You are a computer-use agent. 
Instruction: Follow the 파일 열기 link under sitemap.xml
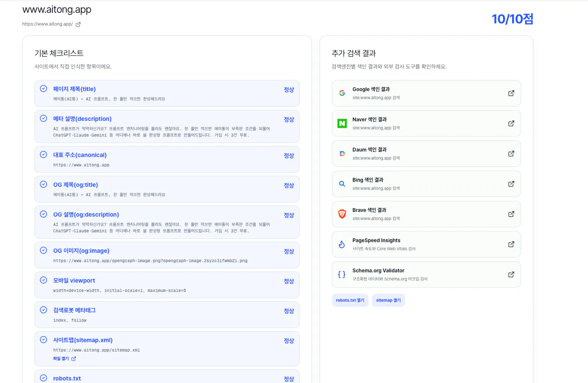[x=64, y=359]
